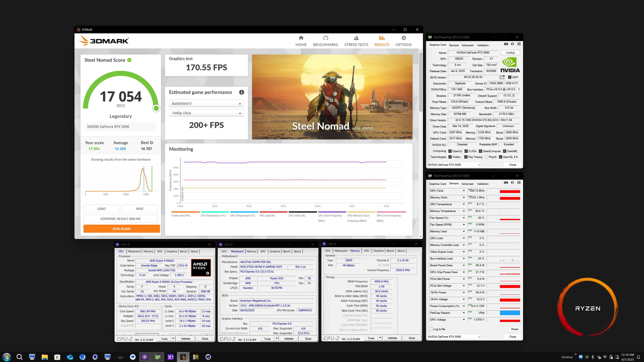Switch to Validation tab in GPU-Z Sensors window
Viewport: 644px width, 362px height.
[482, 184]
